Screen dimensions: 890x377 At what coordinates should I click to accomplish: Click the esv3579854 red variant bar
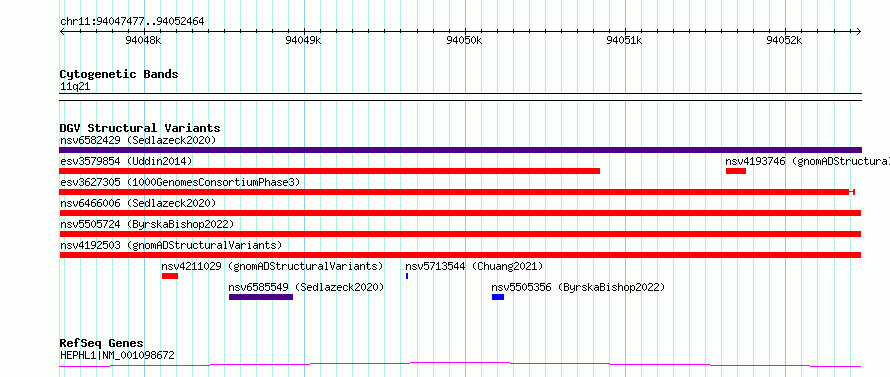pyautogui.click(x=330, y=171)
